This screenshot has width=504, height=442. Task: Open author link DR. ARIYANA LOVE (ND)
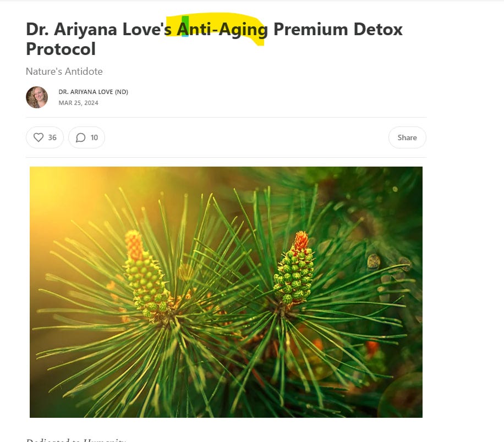[x=93, y=92]
